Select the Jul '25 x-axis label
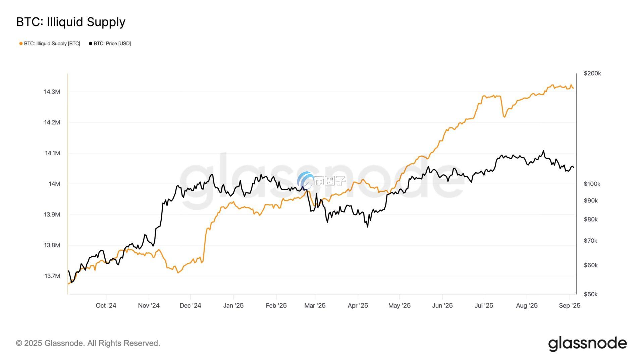 click(484, 305)
